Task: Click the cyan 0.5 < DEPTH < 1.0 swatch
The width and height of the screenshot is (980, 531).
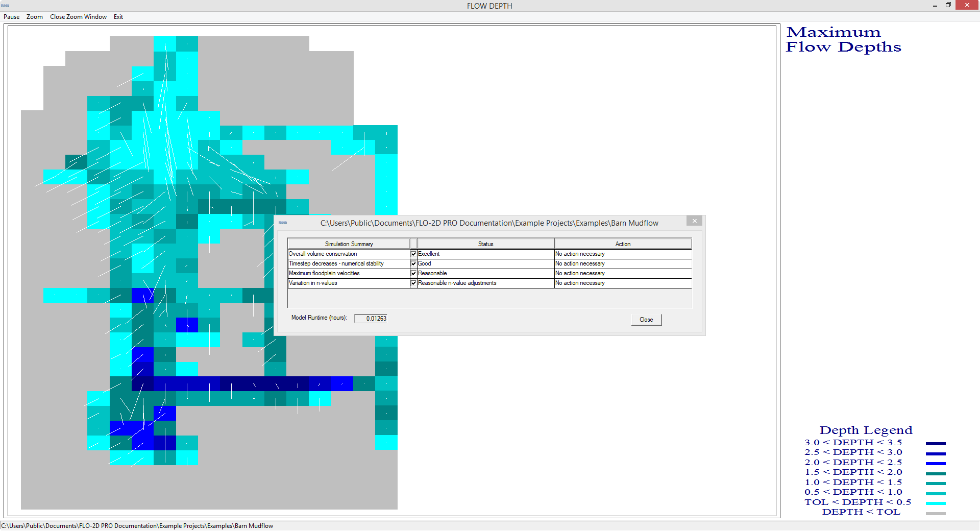Action: [x=936, y=492]
